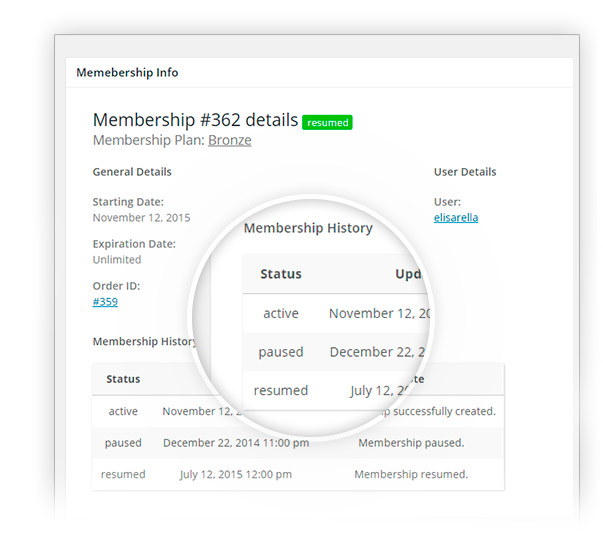603x555 pixels.
Task: Open order #359 link
Action: pyautogui.click(x=105, y=302)
